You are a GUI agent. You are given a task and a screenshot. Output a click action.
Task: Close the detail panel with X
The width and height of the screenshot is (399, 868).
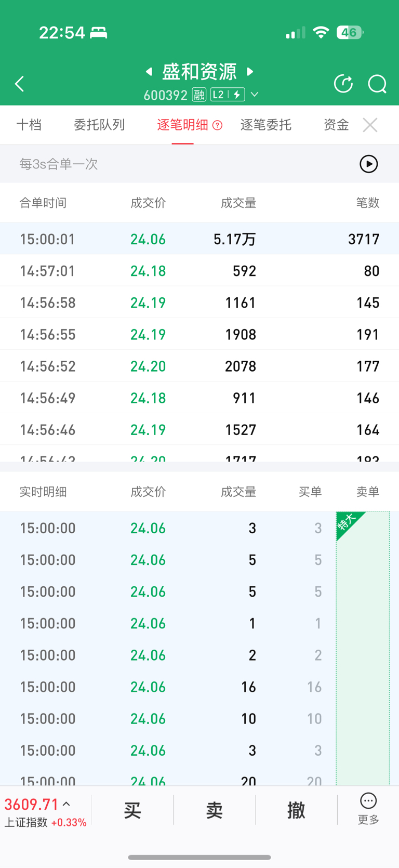[x=370, y=125]
